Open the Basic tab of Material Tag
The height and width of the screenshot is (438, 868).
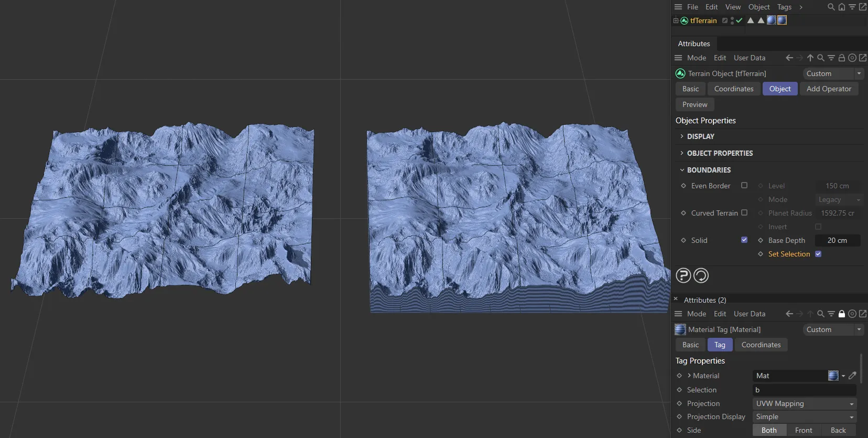(x=690, y=345)
